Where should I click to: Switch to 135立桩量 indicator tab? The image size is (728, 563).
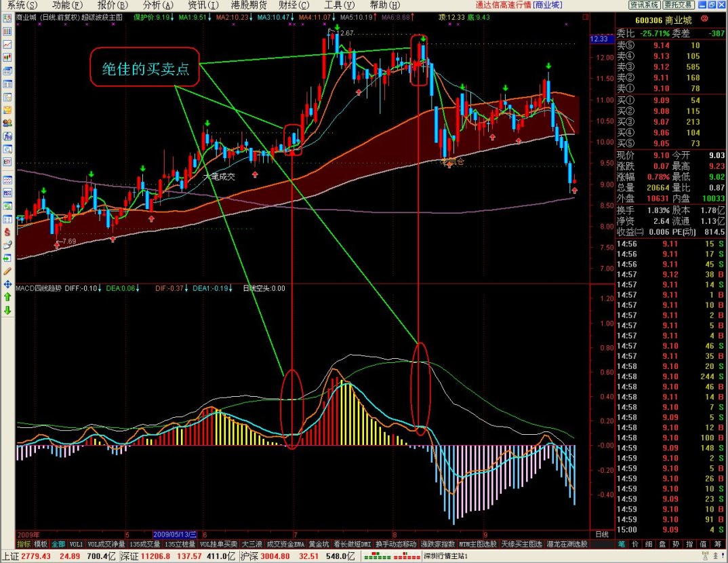[x=180, y=544]
